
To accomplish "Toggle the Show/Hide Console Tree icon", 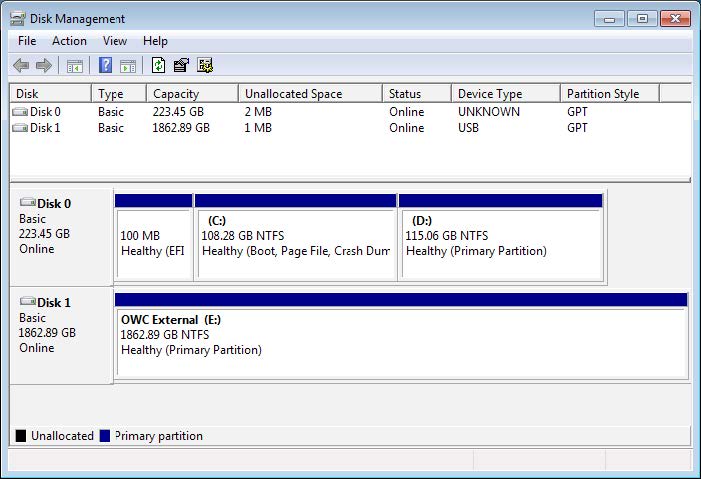I will [75, 66].
